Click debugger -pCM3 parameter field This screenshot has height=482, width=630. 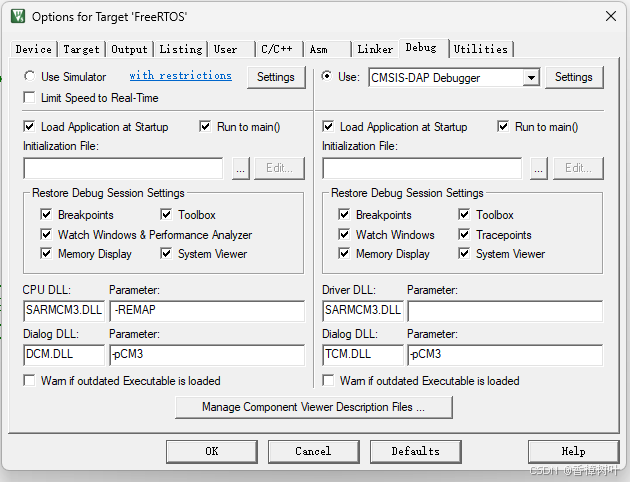pos(505,355)
